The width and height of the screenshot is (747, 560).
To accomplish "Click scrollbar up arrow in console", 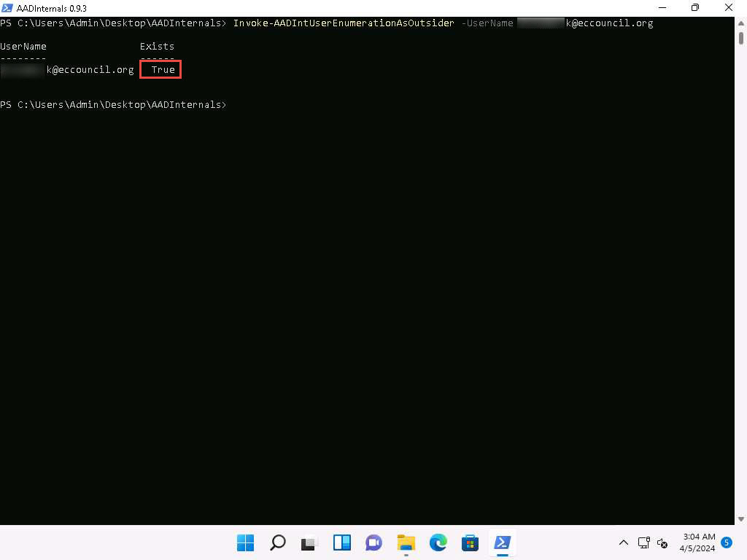I will pos(740,22).
